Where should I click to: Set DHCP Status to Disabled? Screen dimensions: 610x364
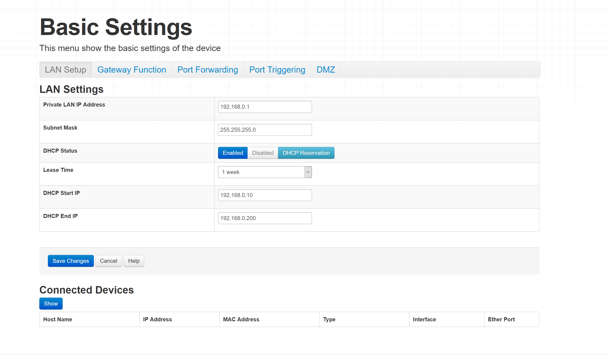click(x=262, y=153)
